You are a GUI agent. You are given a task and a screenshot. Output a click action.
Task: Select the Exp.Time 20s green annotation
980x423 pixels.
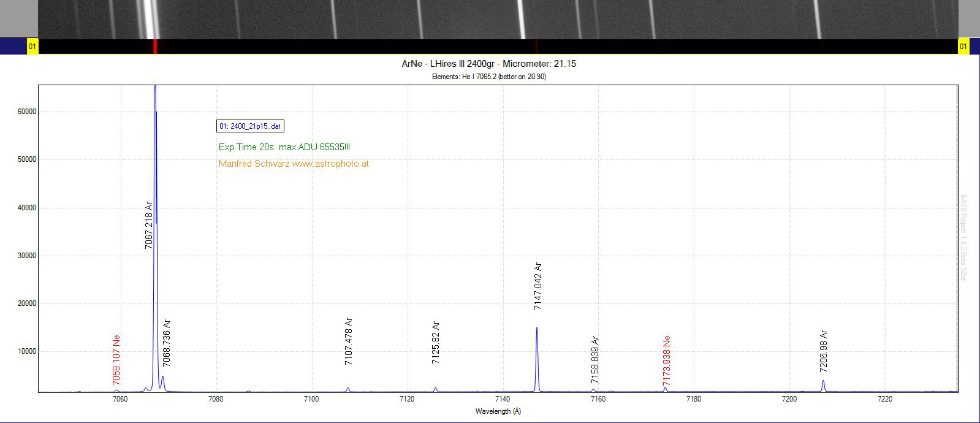tap(284, 147)
